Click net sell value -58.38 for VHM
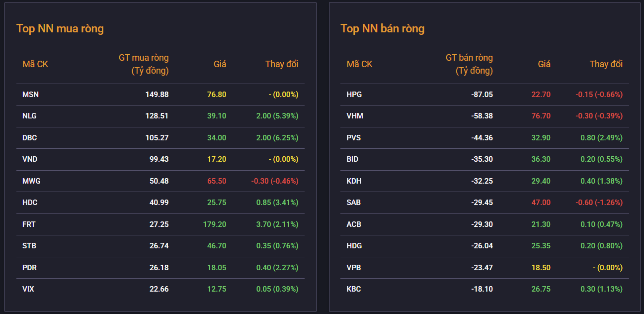This screenshot has height=314, width=644. 482,116
